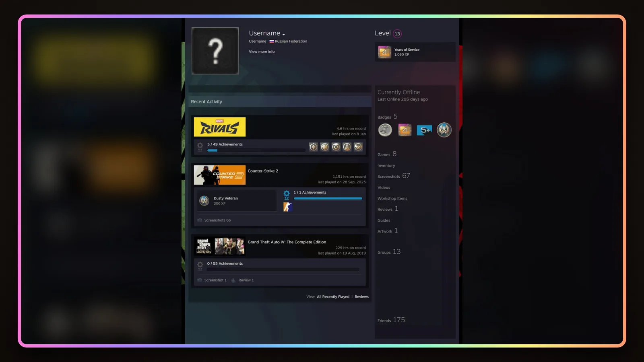Click the View more info link

262,51
